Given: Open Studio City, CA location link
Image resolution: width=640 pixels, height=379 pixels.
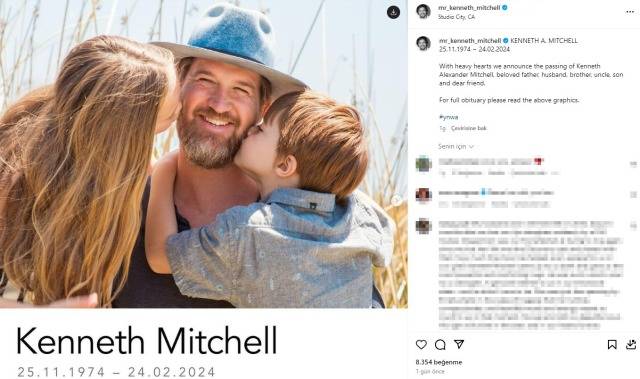Looking at the screenshot, I should tap(456, 17).
